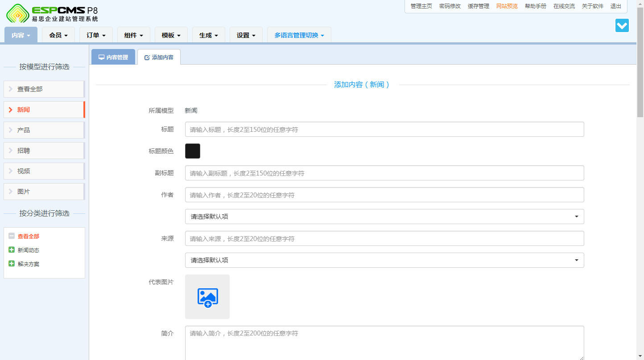Click the 简介 textarea
Screen dimensions: 644x360
384,343
